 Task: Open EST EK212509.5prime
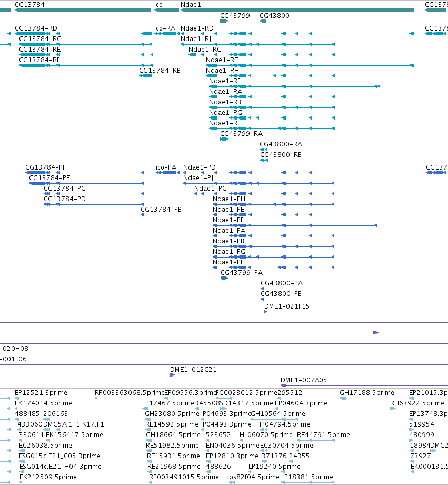[x=48, y=477]
